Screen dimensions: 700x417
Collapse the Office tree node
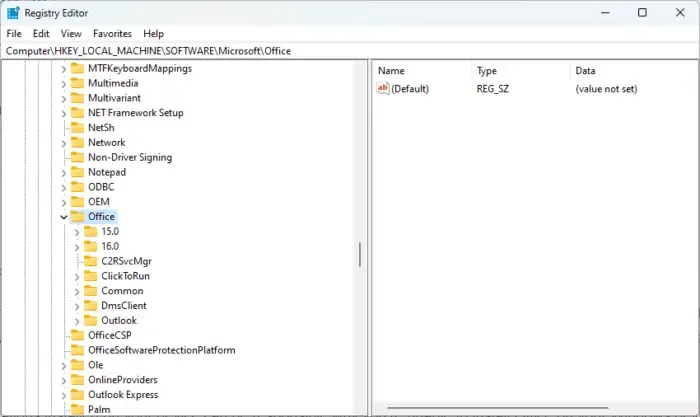[x=64, y=216]
